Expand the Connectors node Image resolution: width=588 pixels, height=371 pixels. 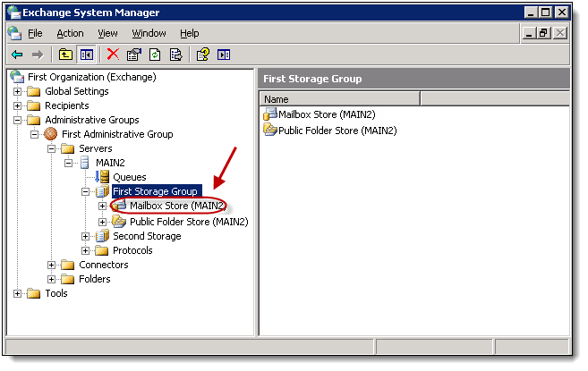pyautogui.click(x=51, y=265)
